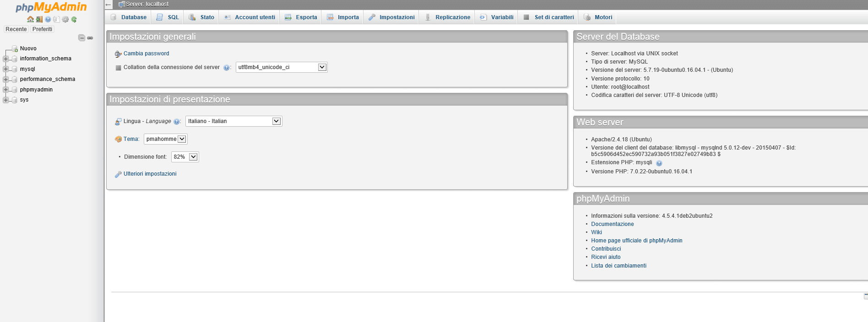Open the Italiano - Italian language dropdown
This screenshot has width=868, height=322.
tap(233, 121)
